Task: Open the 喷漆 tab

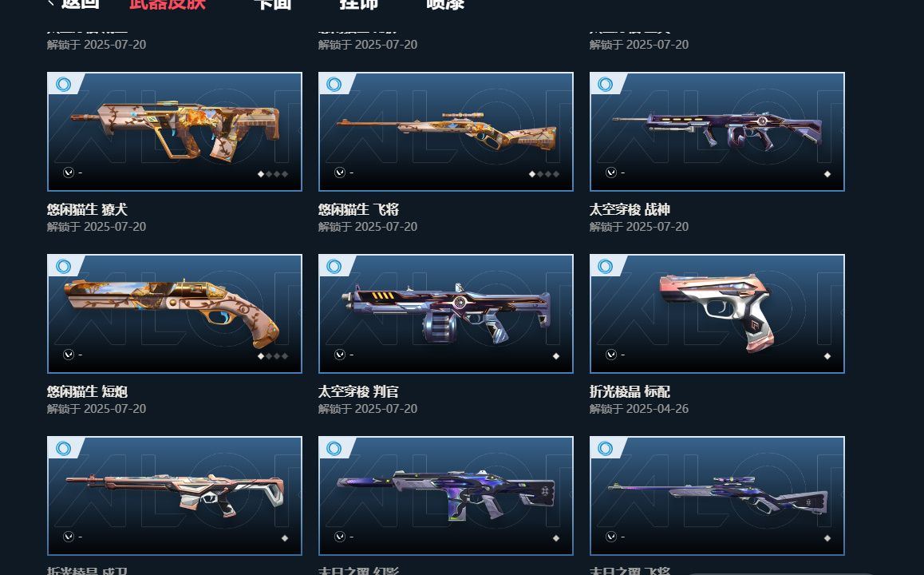Action: [x=445, y=5]
